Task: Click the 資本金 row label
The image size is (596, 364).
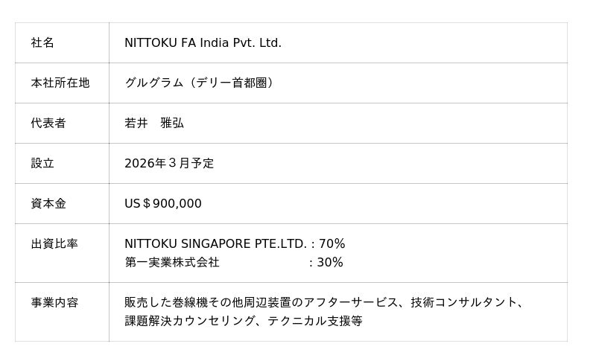Action: 48,204
